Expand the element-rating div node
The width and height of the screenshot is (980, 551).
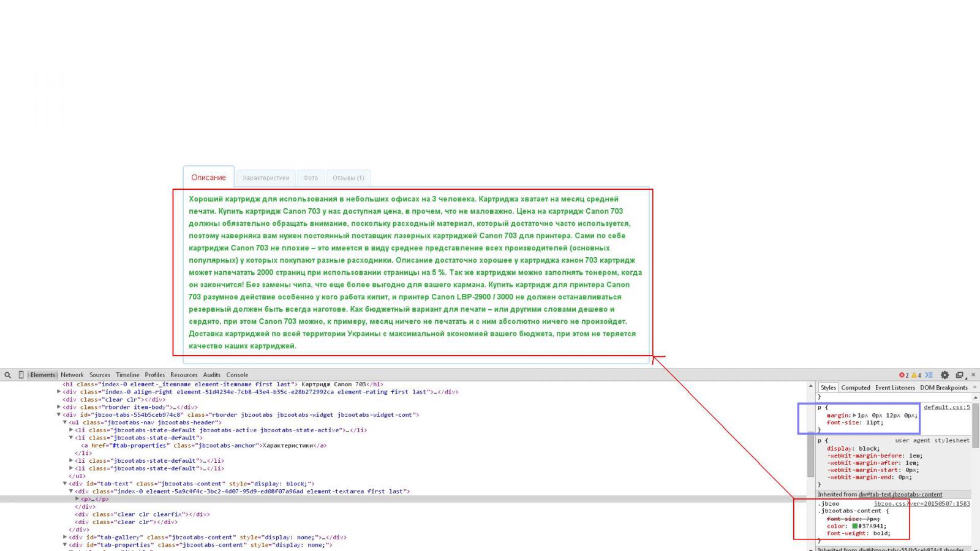click(59, 392)
